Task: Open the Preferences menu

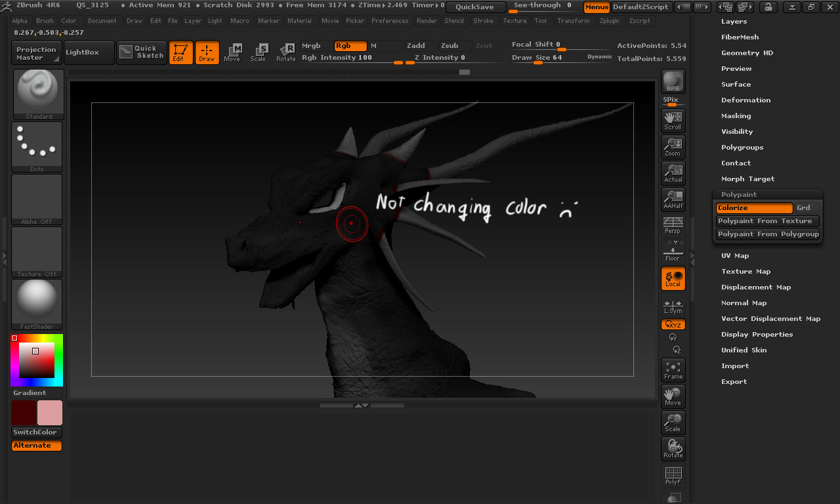Action: [390, 20]
